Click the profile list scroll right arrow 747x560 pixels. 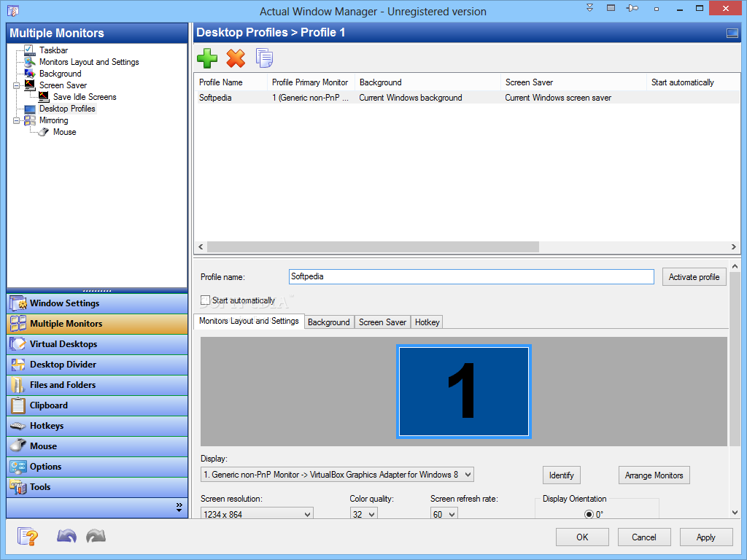click(734, 246)
